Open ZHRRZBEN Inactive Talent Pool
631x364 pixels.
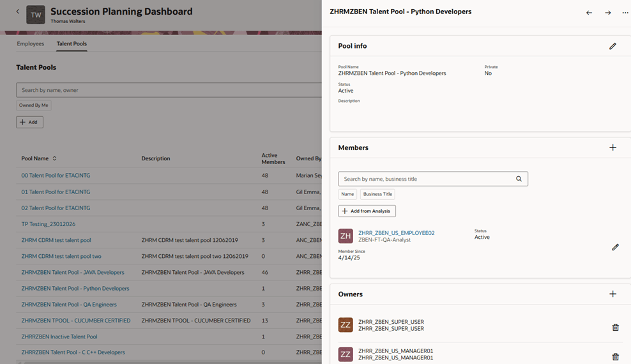tap(59, 337)
